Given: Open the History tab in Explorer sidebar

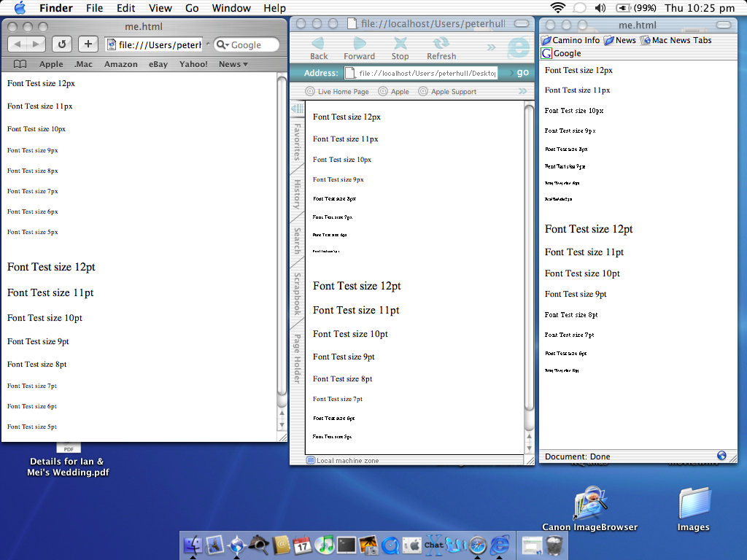Looking at the screenshot, I should 297,195.
